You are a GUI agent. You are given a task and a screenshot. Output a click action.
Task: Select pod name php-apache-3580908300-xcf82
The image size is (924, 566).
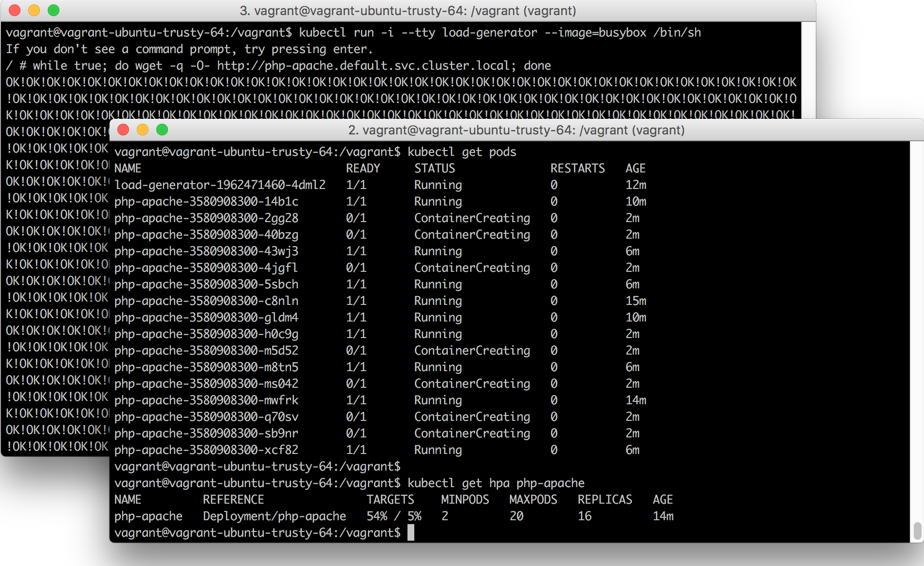click(206, 450)
